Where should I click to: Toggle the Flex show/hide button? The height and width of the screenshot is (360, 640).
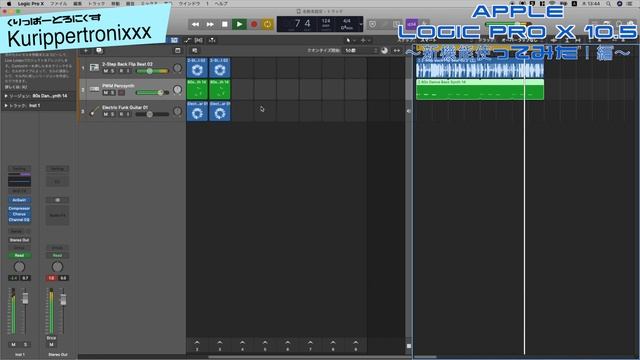coord(199,40)
